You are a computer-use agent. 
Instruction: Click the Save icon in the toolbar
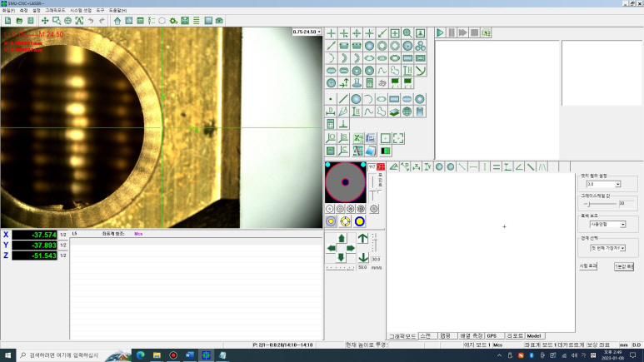pyautogui.click(x=31, y=20)
